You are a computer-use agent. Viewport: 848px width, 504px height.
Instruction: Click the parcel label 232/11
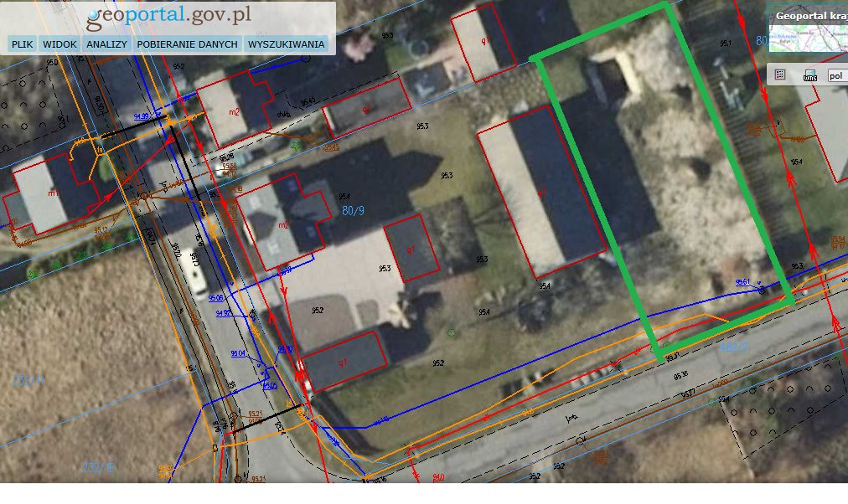28,381
